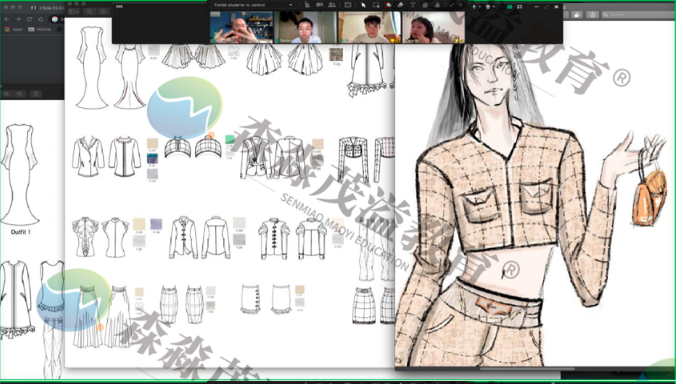This screenshot has width=683, height=384.
Task: Select the text annotation tool
Action: pyautogui.click(x=413, y=5)
